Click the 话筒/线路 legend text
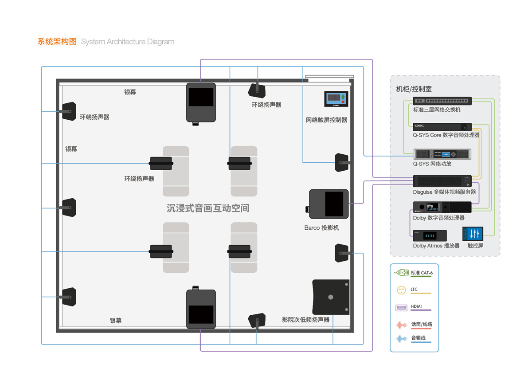Screen dimensions: 532x392 (422, 324)
